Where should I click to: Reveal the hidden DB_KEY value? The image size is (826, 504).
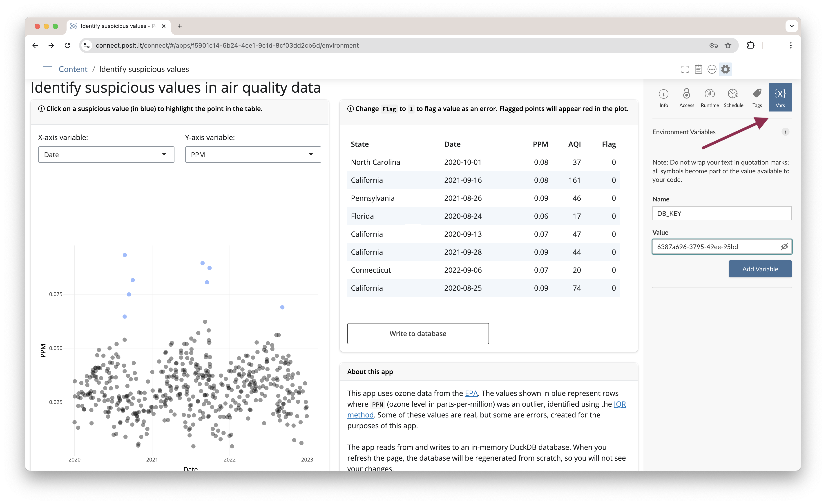(785, 247)
